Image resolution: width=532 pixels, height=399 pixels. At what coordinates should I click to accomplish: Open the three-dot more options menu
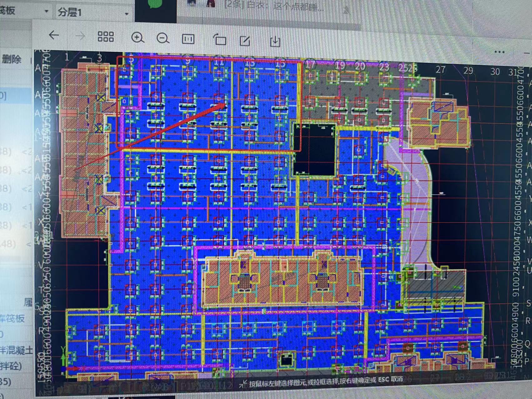click(x=499, y=52)
